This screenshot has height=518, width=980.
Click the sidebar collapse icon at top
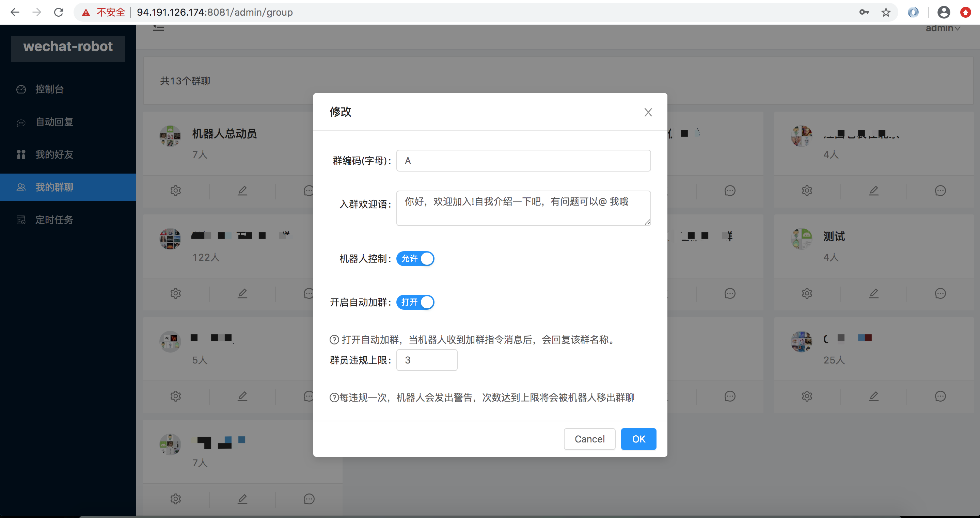click(x=159, y=28)
